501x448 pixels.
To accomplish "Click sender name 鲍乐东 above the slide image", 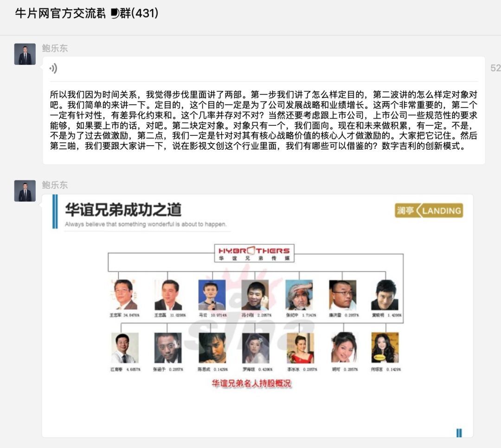I will (x=55, y=185).
